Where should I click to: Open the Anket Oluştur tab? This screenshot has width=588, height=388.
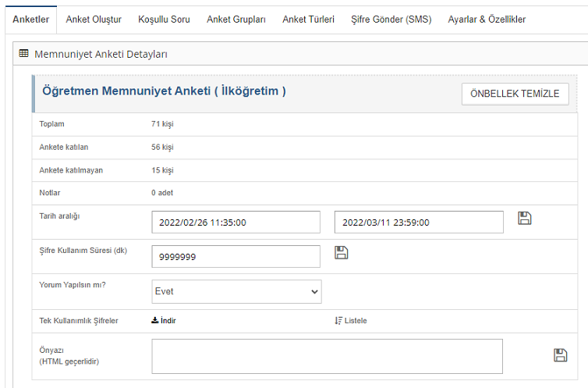tap(94, 19)
